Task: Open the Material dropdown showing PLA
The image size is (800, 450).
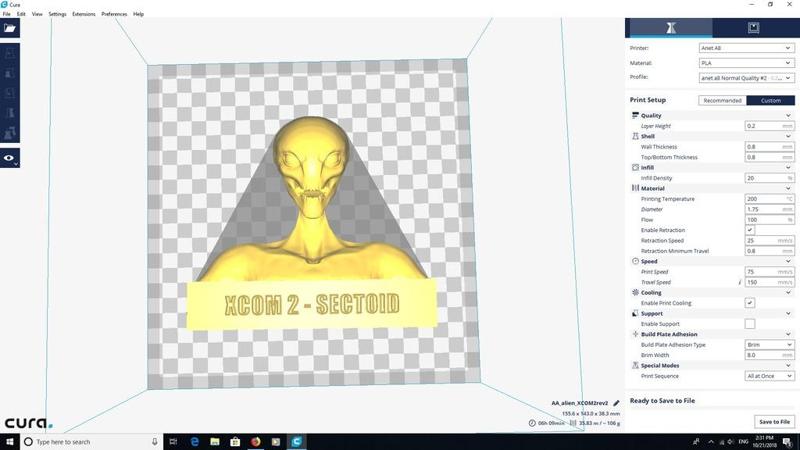Action: click(x=746, y=63)
